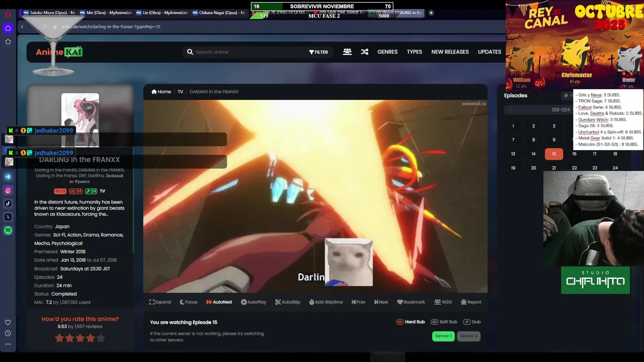
Task: Toggle AutoPlay option
Action: 254,302
